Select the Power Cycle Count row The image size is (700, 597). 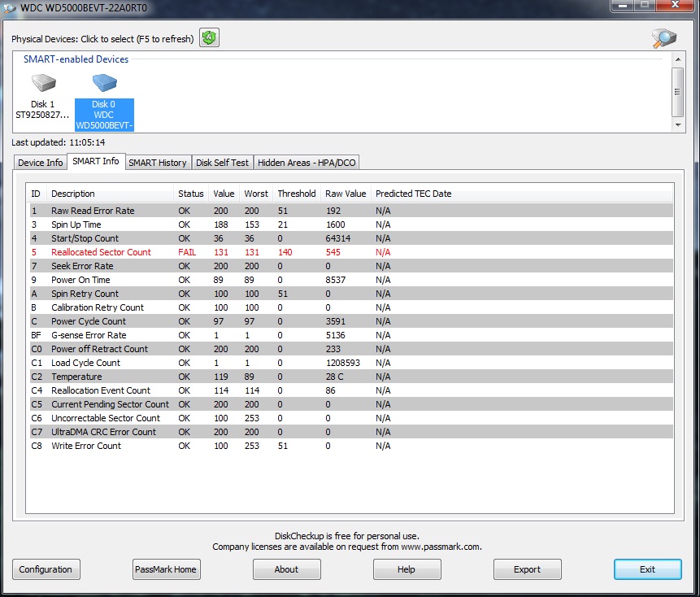pyautogui.click(x=351, y=321)
